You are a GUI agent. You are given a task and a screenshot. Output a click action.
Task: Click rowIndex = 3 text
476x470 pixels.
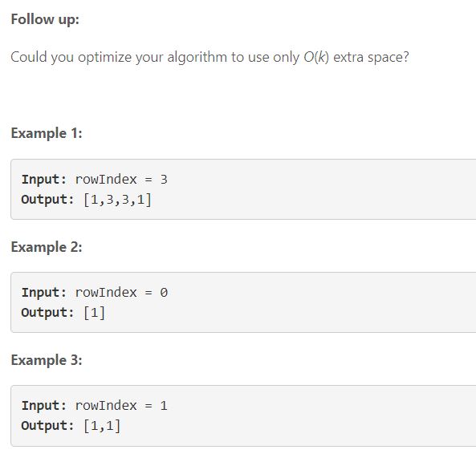[x=121, y=179]
